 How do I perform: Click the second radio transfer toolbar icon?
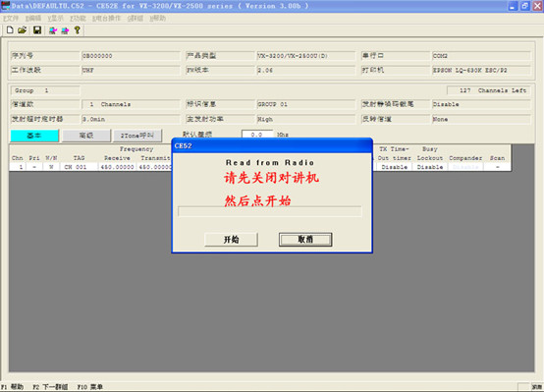(x=65, y=30)
